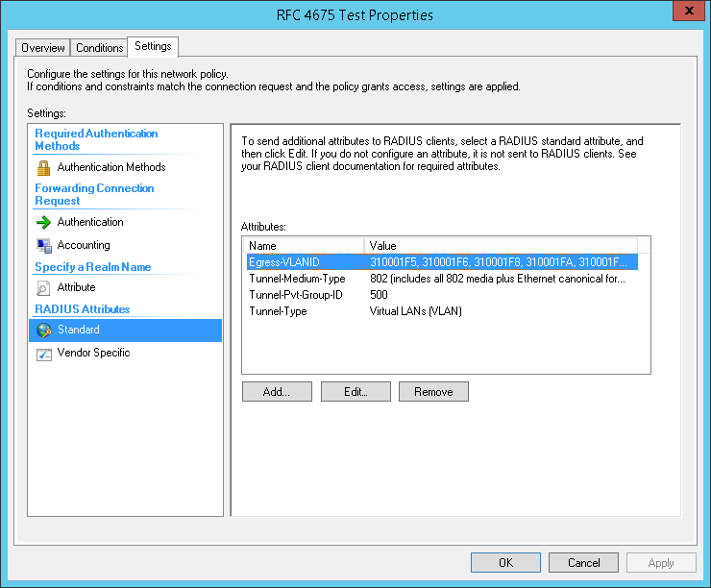Click the globe icon beside Standard
The width and height of the screenshot is (711, 588).
click(43, 331)
